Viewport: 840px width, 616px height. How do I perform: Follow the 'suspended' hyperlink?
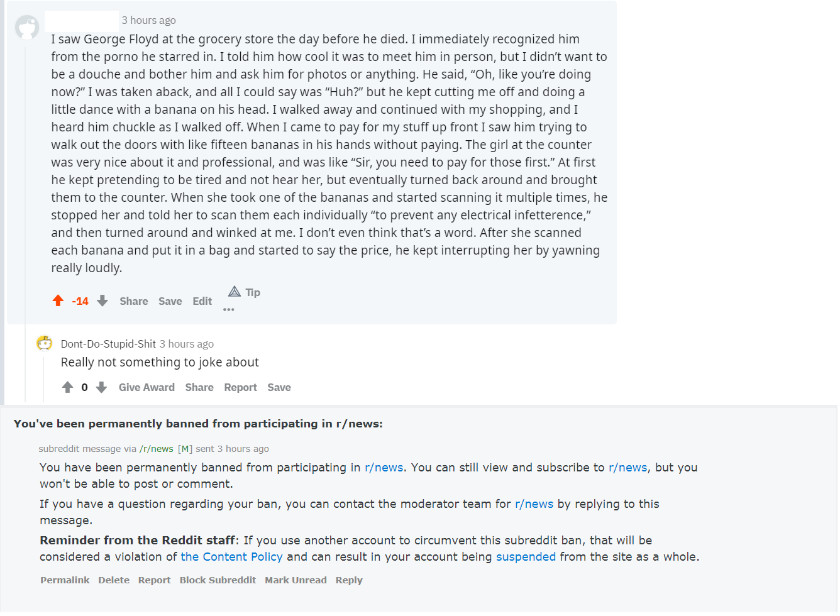click(526, 557)
